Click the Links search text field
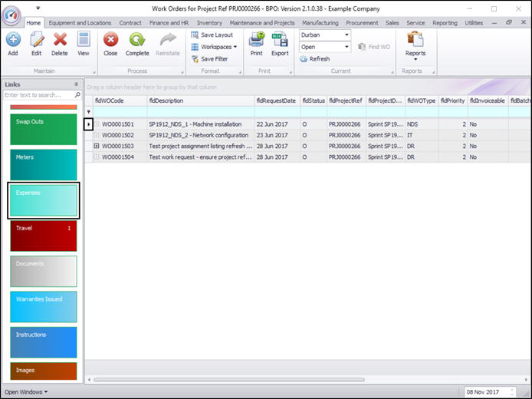Image resolution: width=532 pixels, height=399 pixels. (x=38, y=95)
